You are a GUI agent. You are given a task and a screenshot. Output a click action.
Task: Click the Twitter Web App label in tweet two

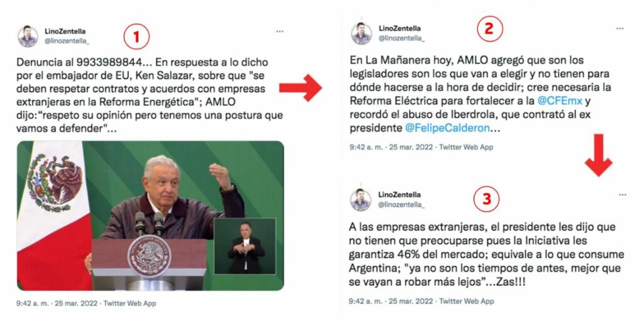point(466,147)
